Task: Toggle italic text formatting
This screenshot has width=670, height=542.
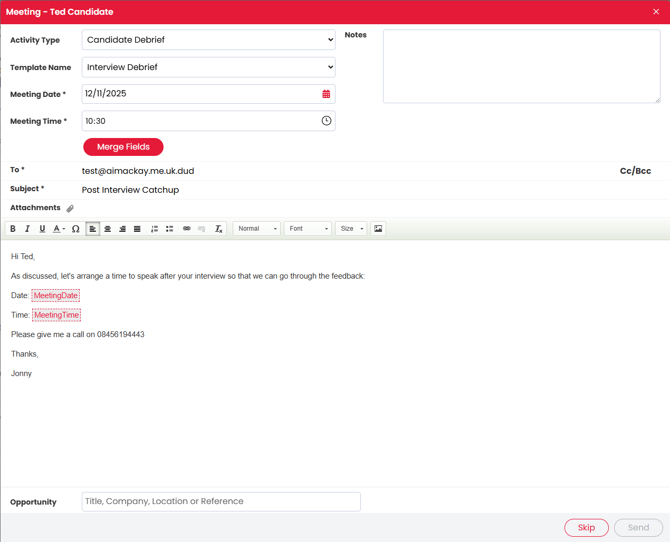Action: coord(27,229)
